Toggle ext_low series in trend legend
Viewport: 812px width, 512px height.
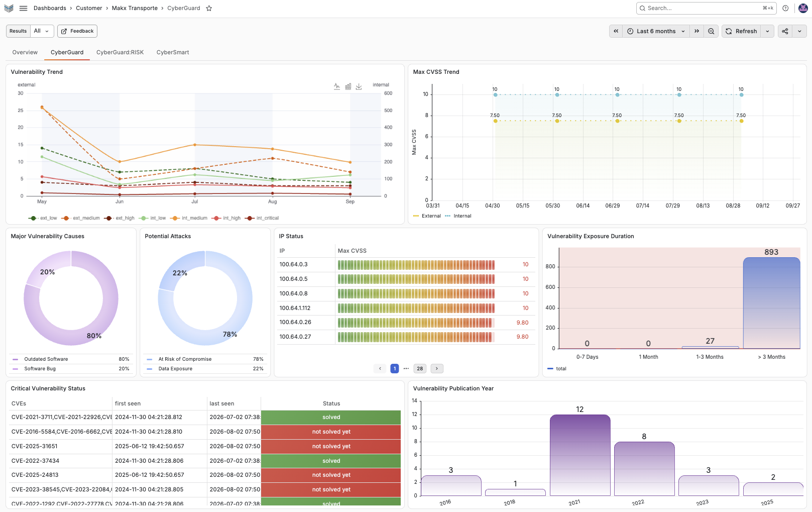(43, 218)
